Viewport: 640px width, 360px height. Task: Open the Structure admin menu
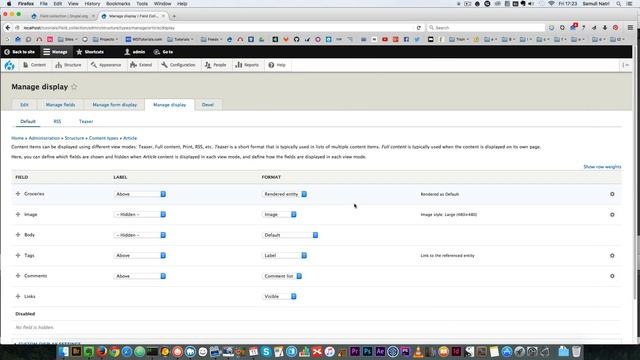tap(68, 65)
